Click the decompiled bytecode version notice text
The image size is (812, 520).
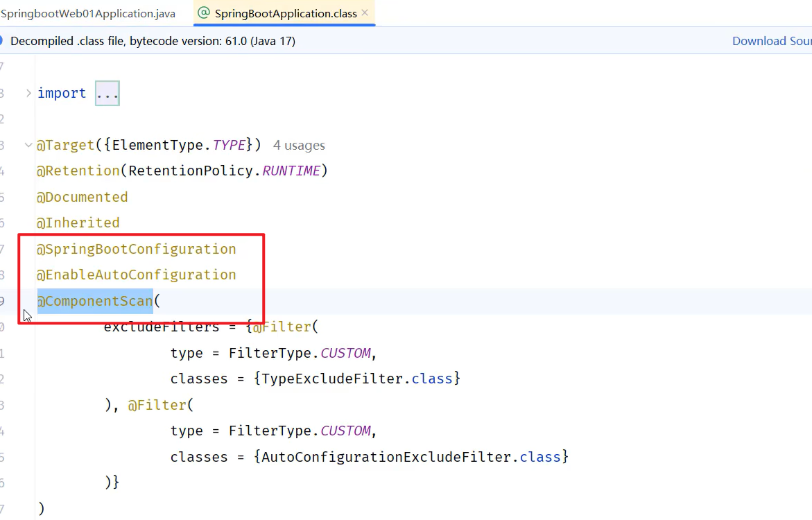153,41
